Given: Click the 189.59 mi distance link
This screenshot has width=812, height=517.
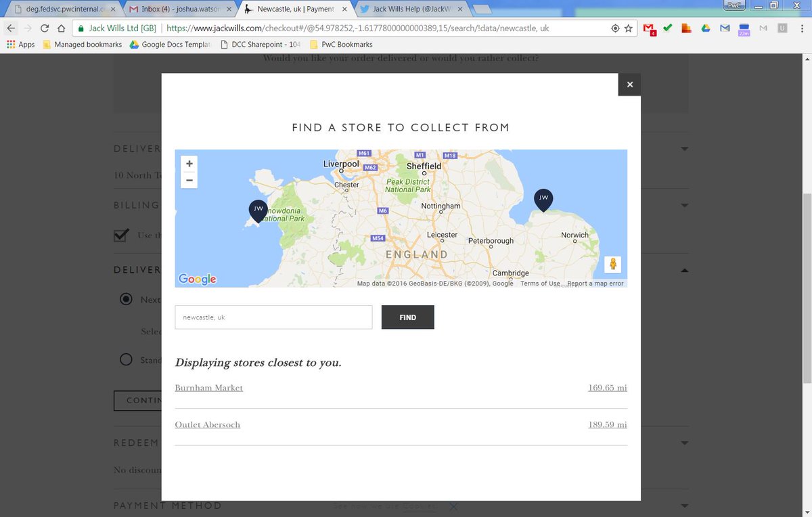Looking at the screenshot, I should pos(608,424).
